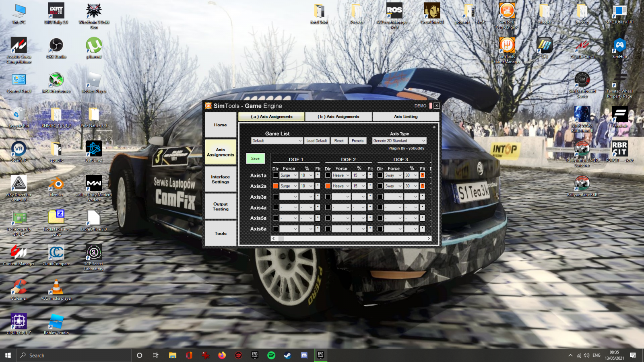Open Axis2a DOF 3 percent dropdown
The height and width of the screenshot is (362, 644).
[x=411, y=186]
